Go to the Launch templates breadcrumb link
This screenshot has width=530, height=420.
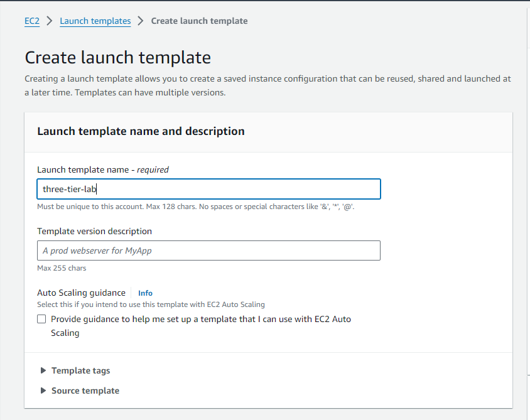pyautogui.click(x=95, y=21)
